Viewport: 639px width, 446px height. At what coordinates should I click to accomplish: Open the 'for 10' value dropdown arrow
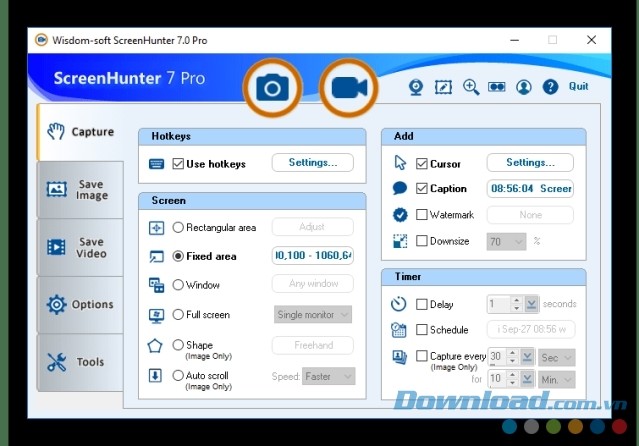coord(527,379)
